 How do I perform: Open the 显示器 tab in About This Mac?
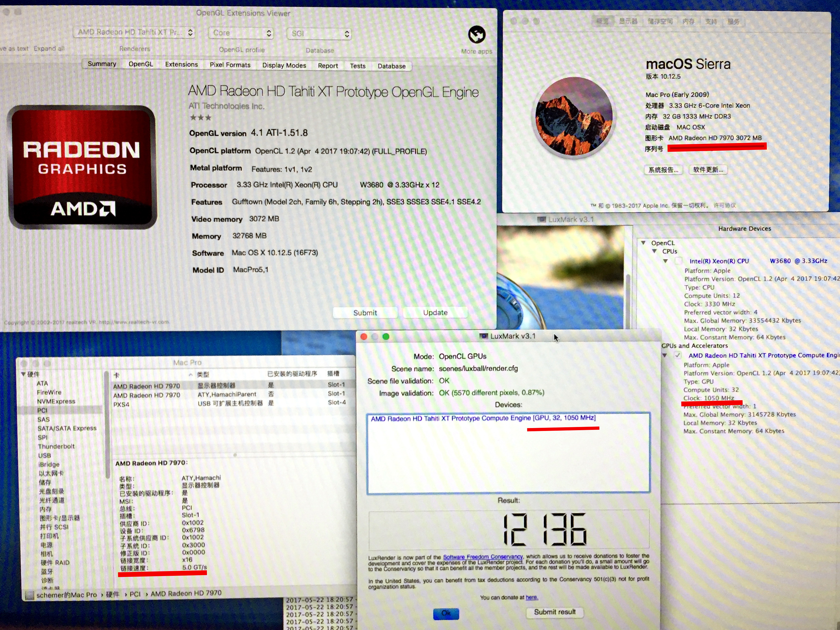[x=628, y=21]
